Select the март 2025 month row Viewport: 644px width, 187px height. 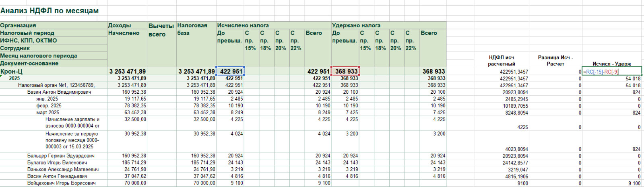coord(47,113)
